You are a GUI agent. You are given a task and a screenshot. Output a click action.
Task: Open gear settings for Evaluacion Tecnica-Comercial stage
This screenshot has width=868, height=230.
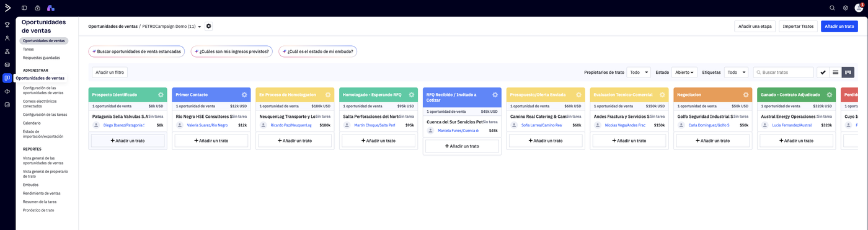coord(662,95)
